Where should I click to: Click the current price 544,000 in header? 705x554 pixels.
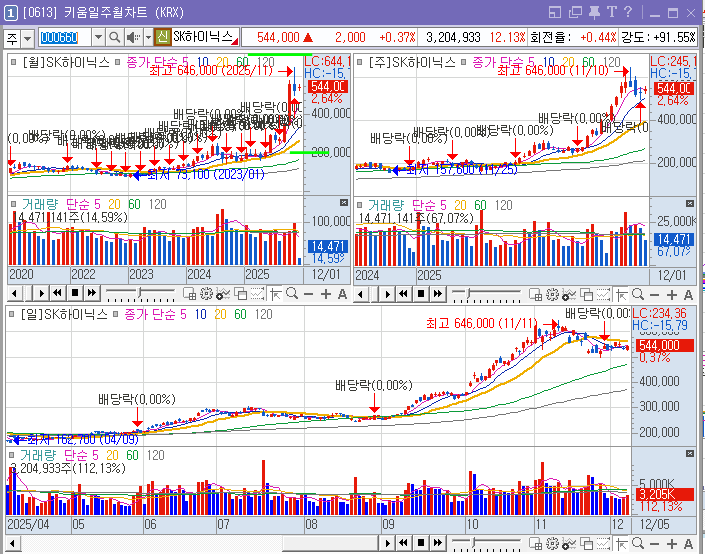pyautogui.click(x=278, y=37)
